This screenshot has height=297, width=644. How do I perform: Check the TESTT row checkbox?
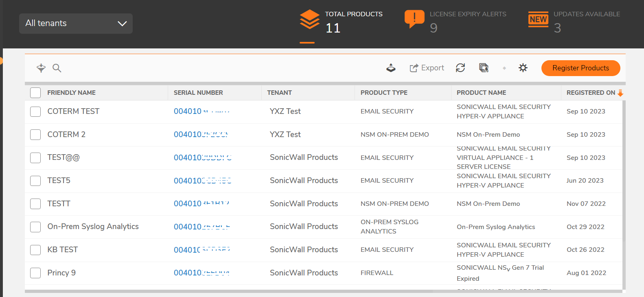point(35,204)
